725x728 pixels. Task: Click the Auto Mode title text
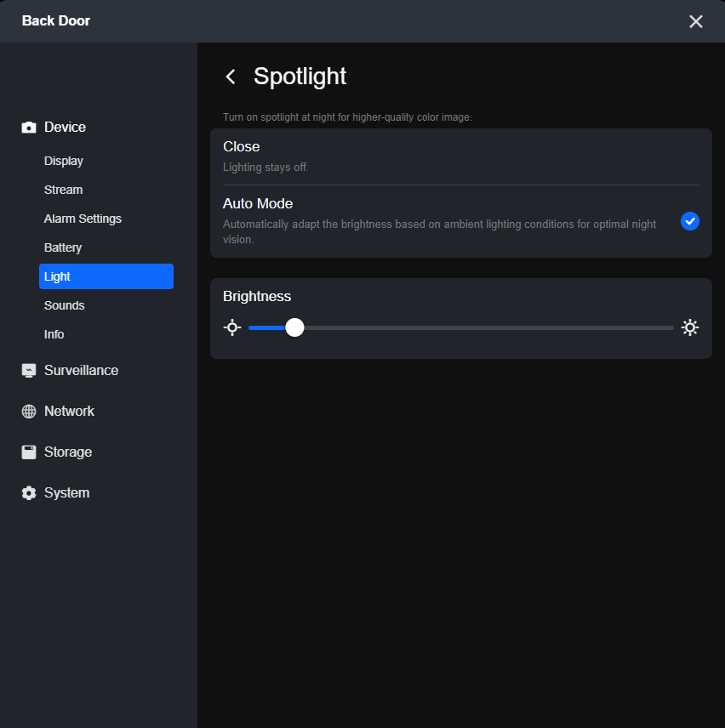[x=258, y=204]
